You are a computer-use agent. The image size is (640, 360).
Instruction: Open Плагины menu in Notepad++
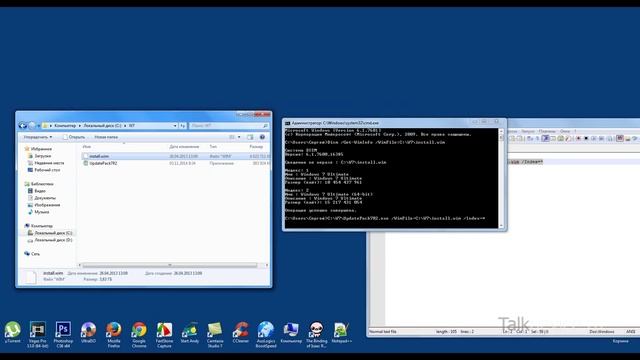(547, 131)
